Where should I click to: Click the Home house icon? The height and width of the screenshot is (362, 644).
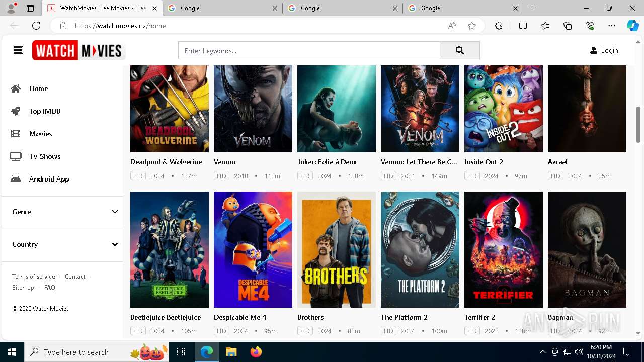coord(16,88)
